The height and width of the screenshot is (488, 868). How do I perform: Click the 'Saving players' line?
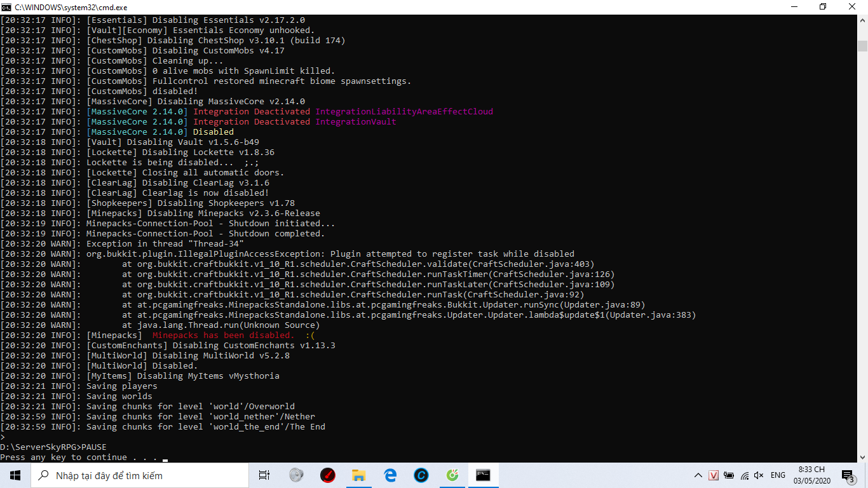coord(79,386)
